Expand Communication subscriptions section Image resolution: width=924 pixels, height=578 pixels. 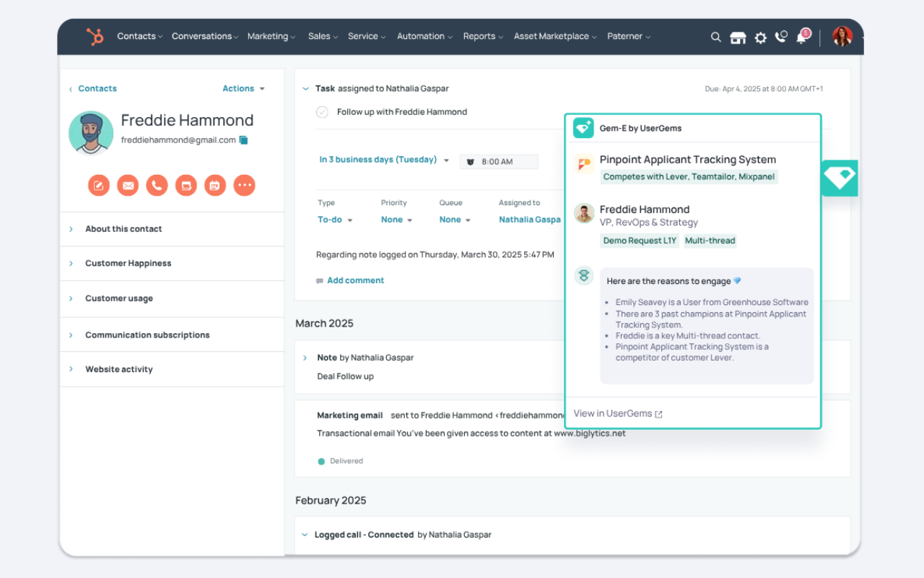coord(172,335)
